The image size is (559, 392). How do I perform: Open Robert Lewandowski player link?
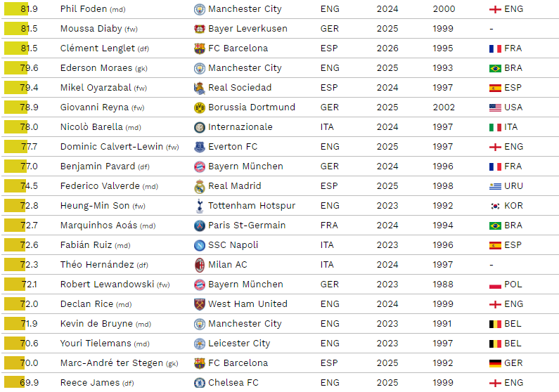(x=107, y=285)
